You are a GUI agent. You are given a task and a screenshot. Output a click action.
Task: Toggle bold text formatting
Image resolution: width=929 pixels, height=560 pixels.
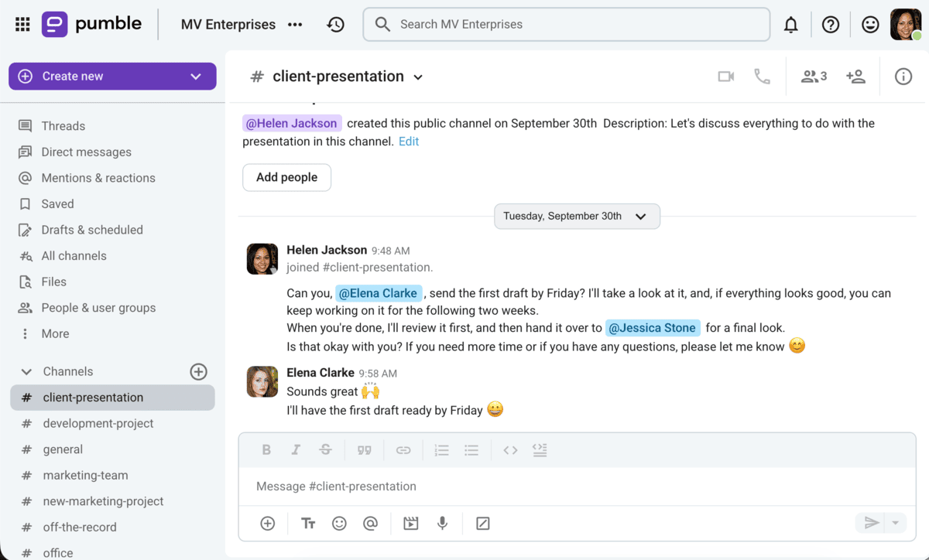tap(266, 450)
